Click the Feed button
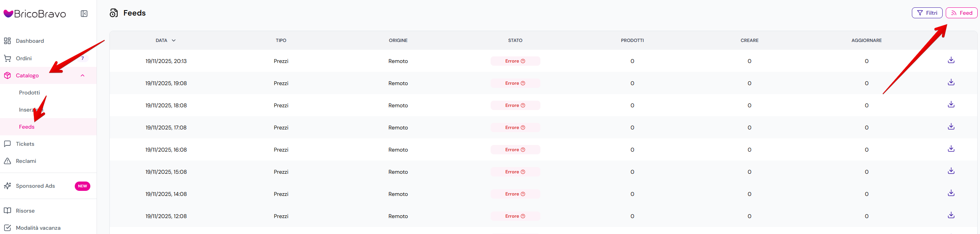This screenshot has width=980, height=234. [961, 13]
